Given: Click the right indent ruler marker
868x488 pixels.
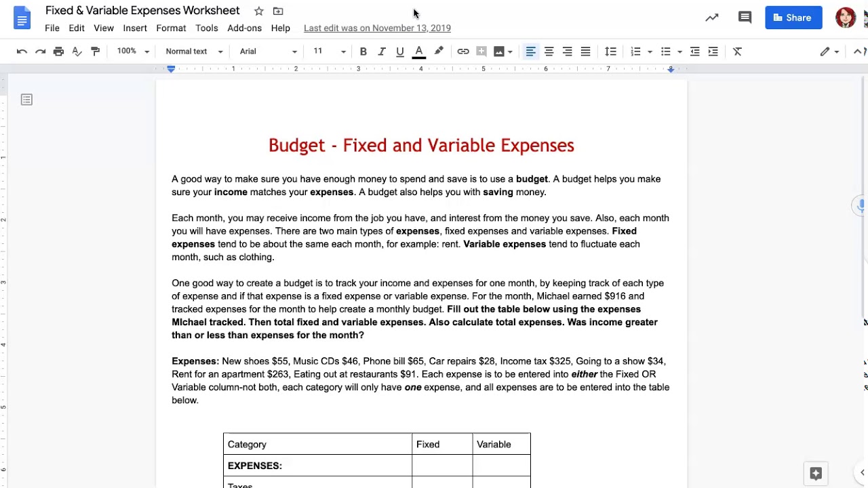Looking at the screenshot, I should pos(671,69).
